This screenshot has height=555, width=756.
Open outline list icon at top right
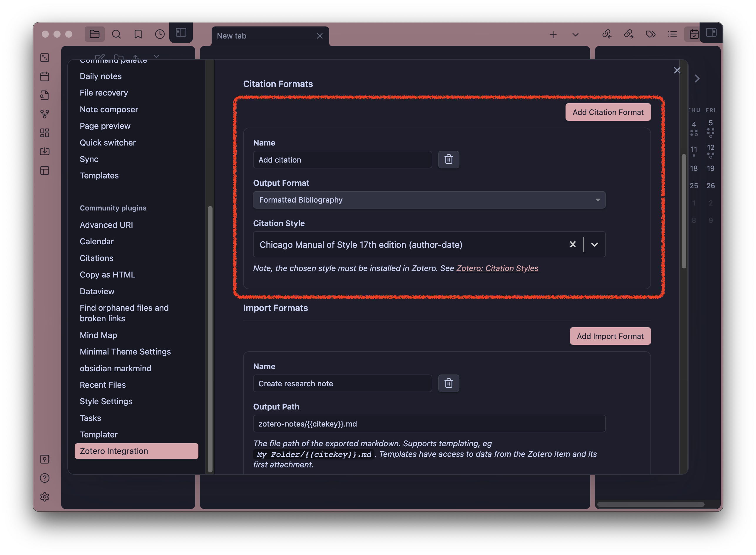672,34
